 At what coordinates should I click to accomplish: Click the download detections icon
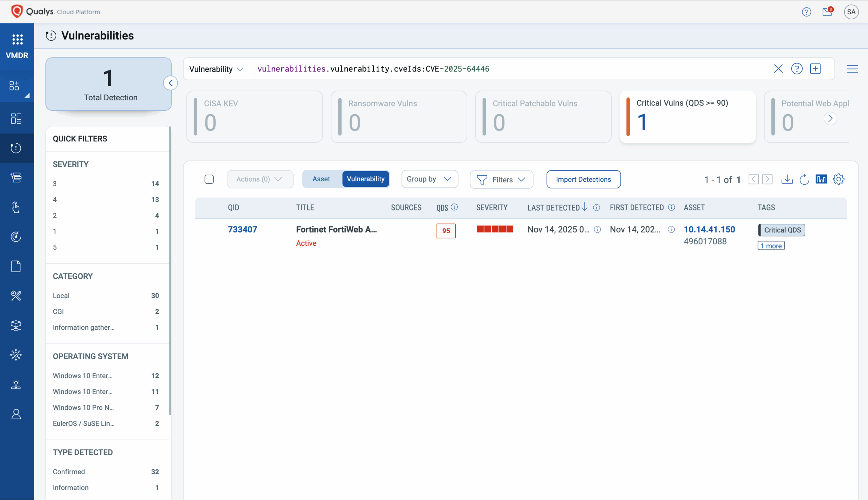787,179
